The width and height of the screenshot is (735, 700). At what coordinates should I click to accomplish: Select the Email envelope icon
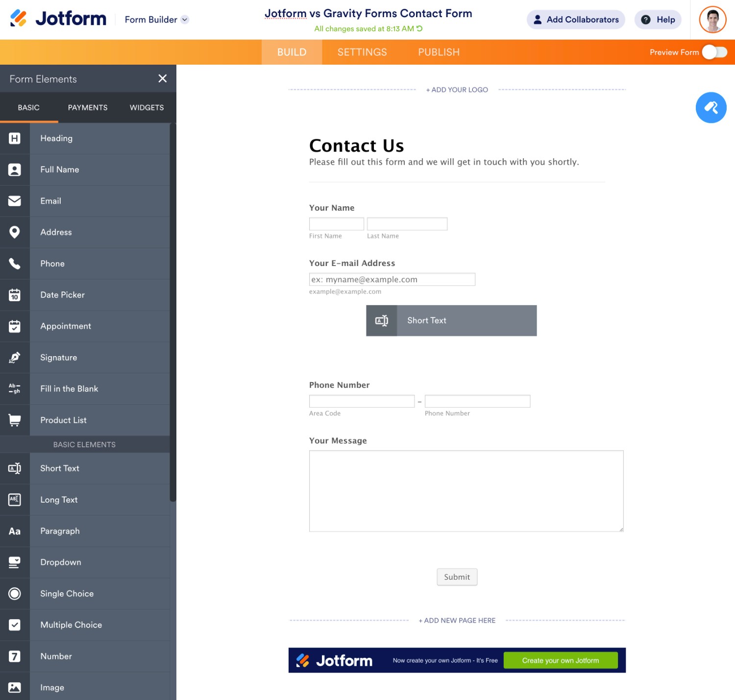(x=15, y=201)
